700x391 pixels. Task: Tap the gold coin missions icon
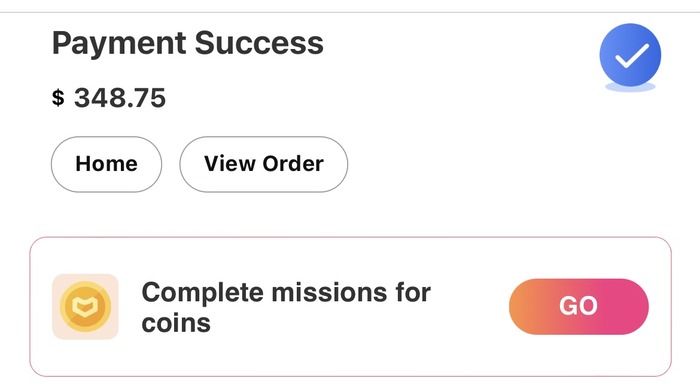click(85, 307)
